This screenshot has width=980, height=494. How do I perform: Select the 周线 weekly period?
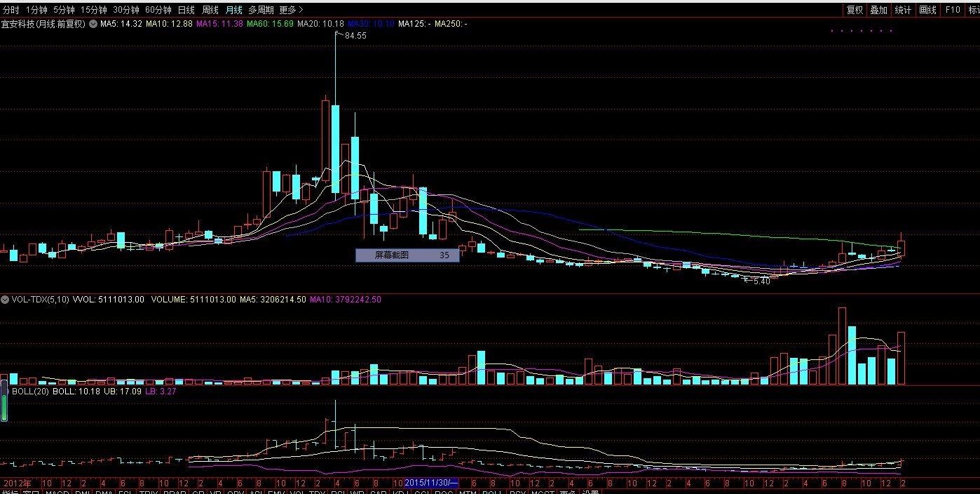click(x=210, y=10)
